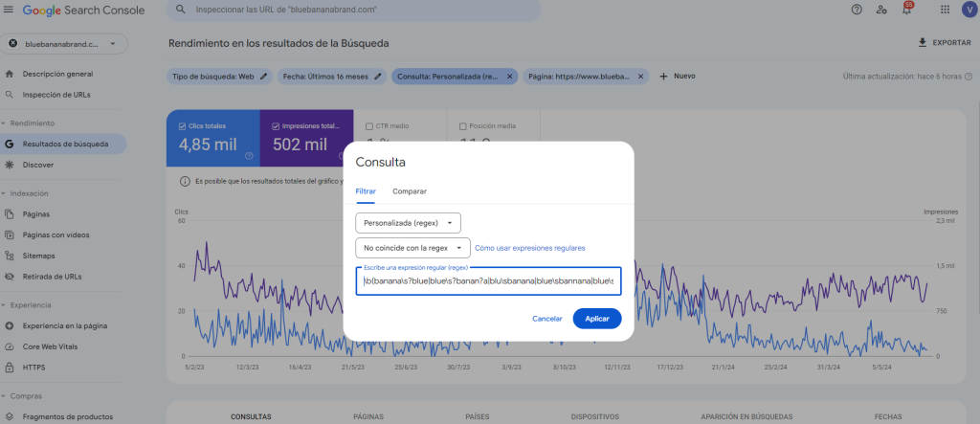Toggle the Clics totales checkbox

pos(181,125)
